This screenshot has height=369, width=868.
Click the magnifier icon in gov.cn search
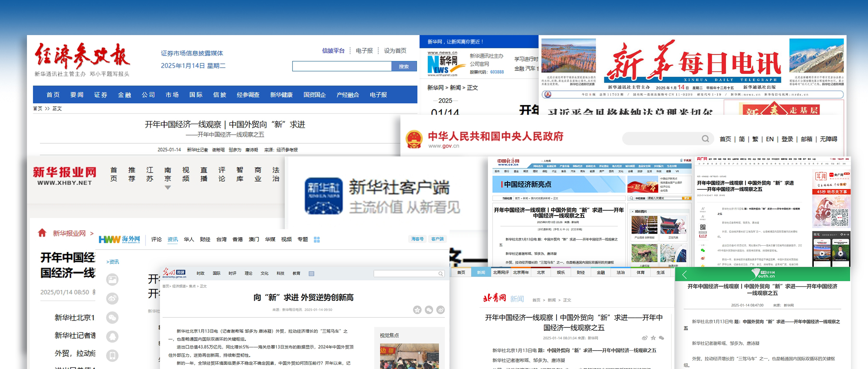click(705, 139)
